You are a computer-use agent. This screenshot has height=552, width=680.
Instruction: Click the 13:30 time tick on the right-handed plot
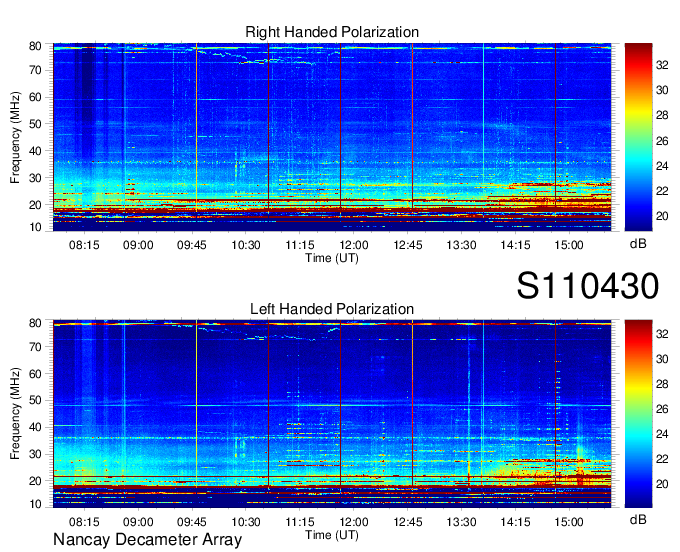pos(461,245)
